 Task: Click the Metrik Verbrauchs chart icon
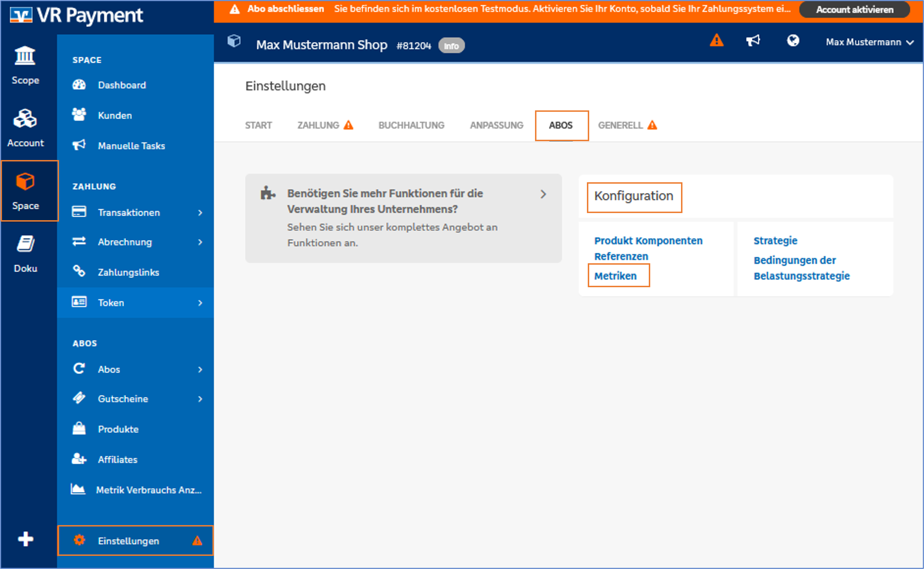78,489
